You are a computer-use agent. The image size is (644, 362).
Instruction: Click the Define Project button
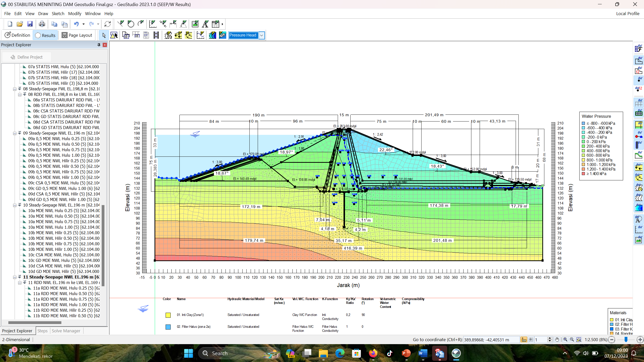click(27, 57)
